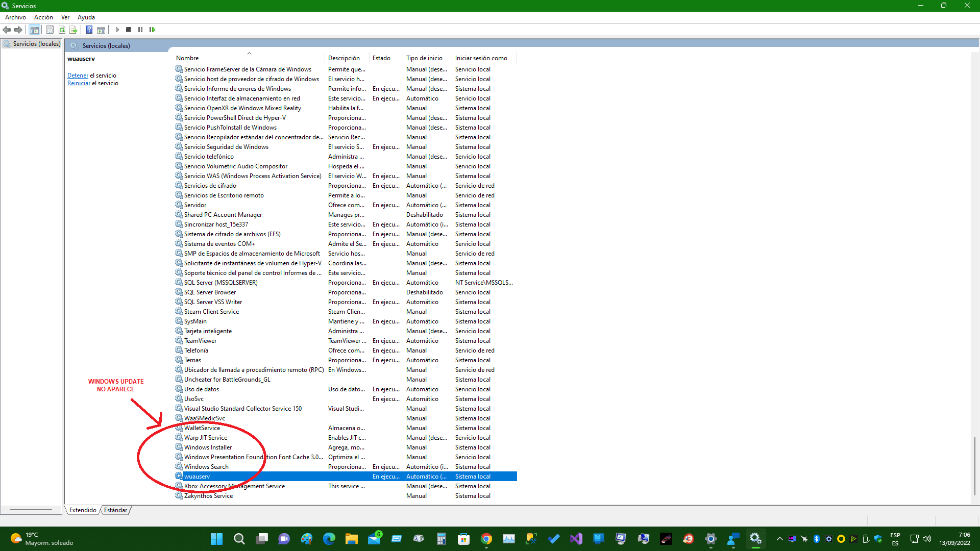
Task: Click the Back arrow in toolbar
Action: coord(7,30)
